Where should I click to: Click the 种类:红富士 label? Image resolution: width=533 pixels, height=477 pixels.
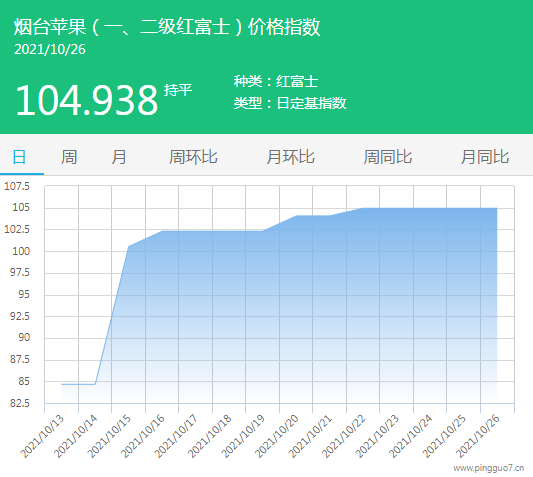[x=276, y=82]
